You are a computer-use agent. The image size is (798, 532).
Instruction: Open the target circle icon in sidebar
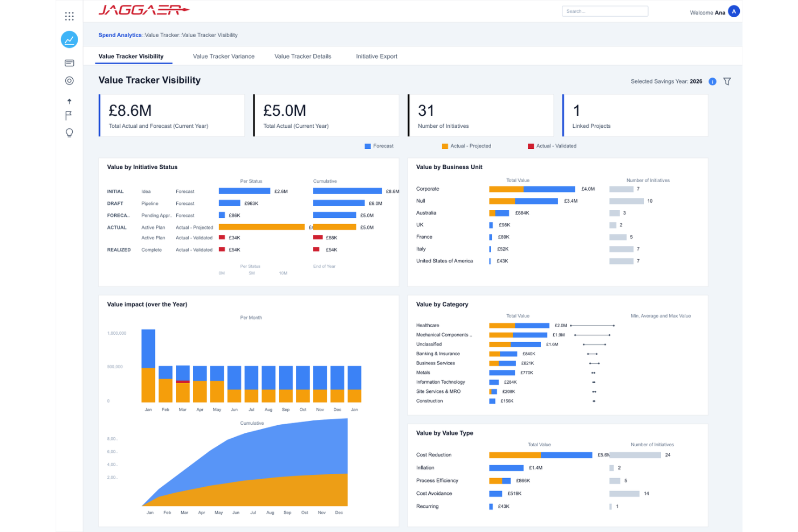[x=70, y=81]
